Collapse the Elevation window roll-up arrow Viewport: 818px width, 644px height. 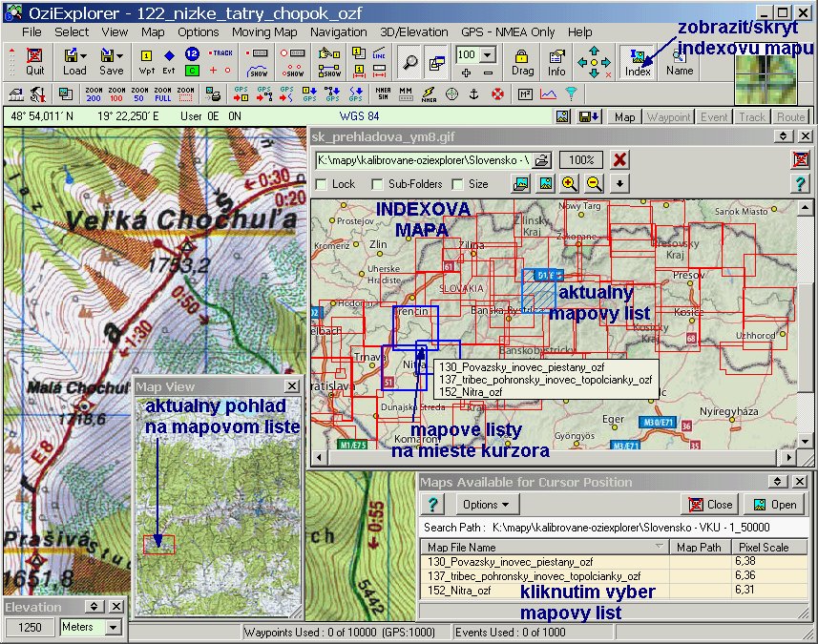click(x=94, y=606)
